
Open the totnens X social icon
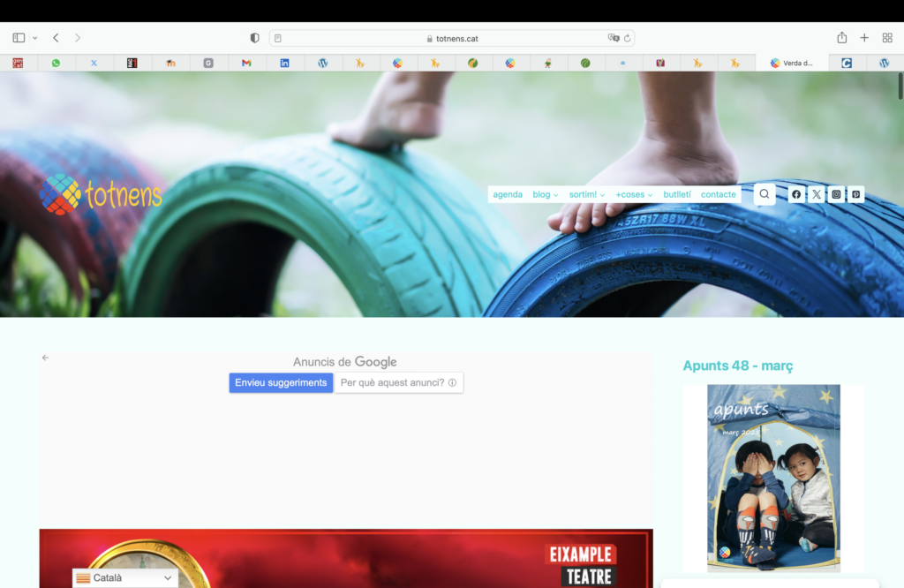point(817,194)
